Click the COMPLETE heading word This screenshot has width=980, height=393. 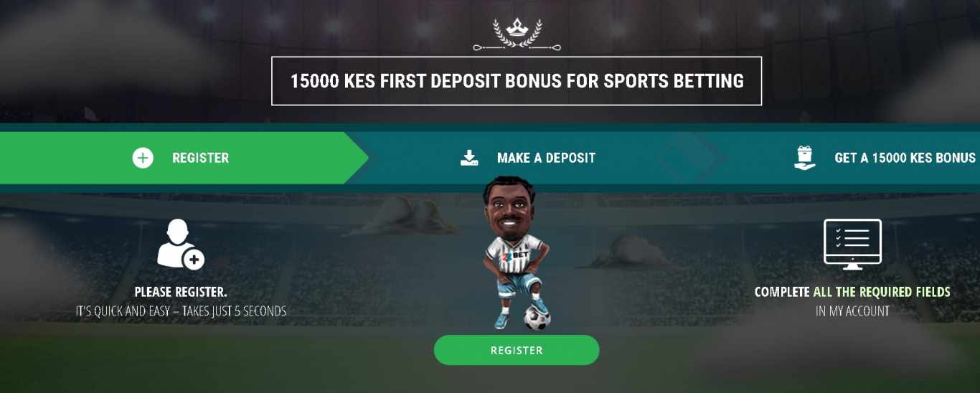(782, 292)
